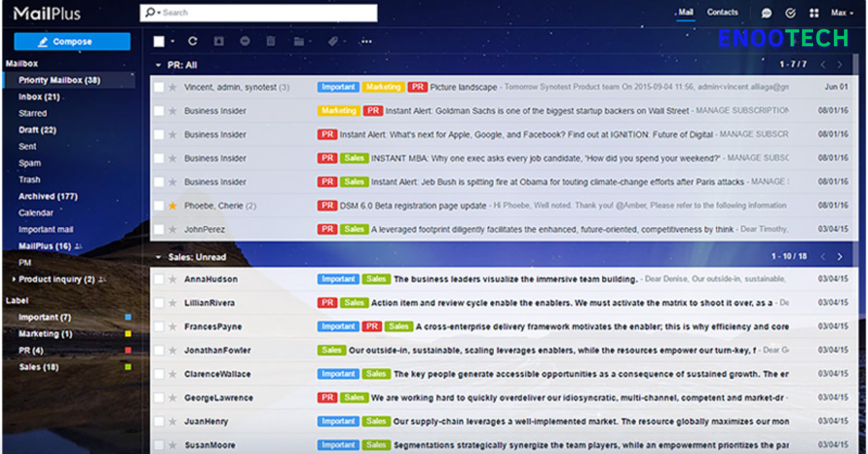Open the Max user account dropdown

pyautogui.click(x=842, y=12)
